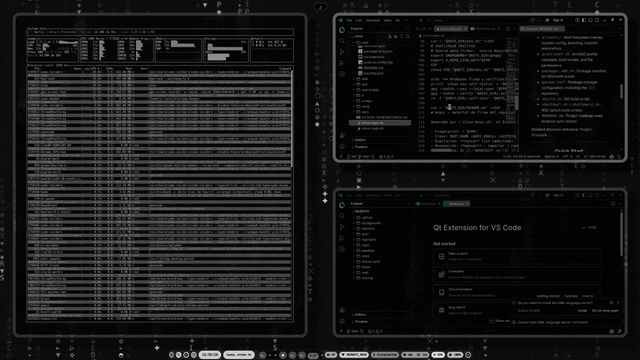Open Run and Debug in bottom VS Code window

pyautogui.click(x=342, y=238)
